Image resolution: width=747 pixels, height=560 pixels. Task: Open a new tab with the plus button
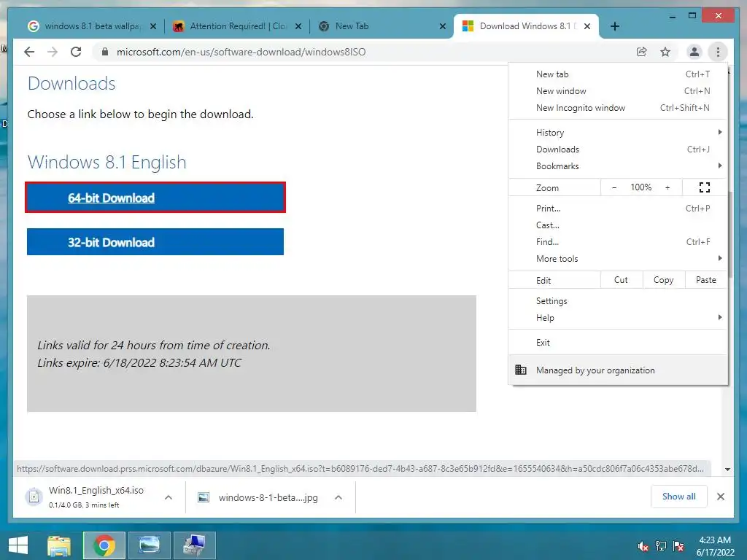coord(615,26)
